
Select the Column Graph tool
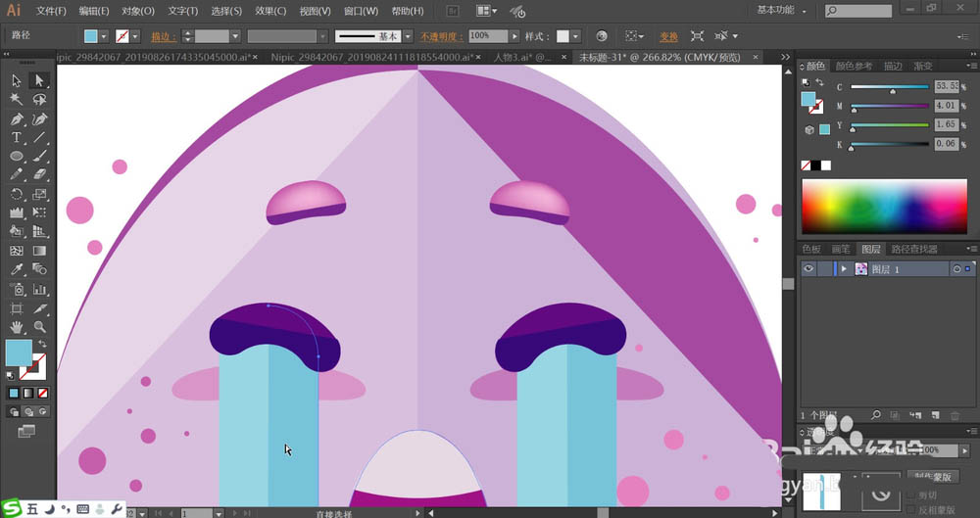click(x=39, y=289)
